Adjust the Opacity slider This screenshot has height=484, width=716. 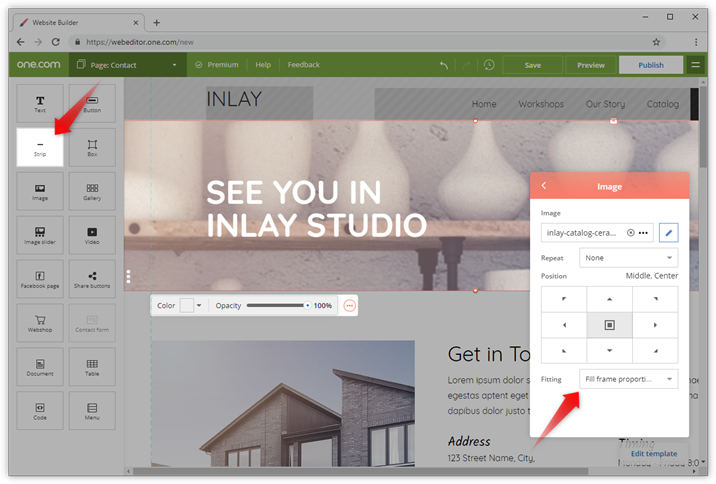(x=278, y=305)
